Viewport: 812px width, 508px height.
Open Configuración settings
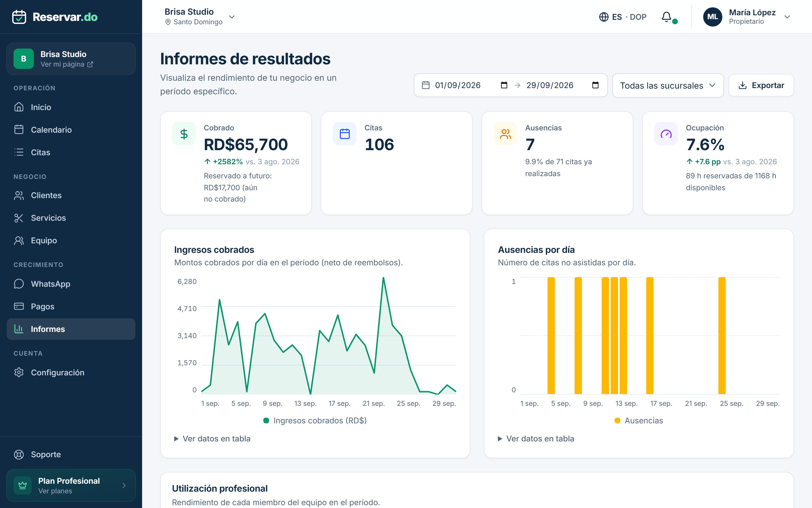(71, 372)
